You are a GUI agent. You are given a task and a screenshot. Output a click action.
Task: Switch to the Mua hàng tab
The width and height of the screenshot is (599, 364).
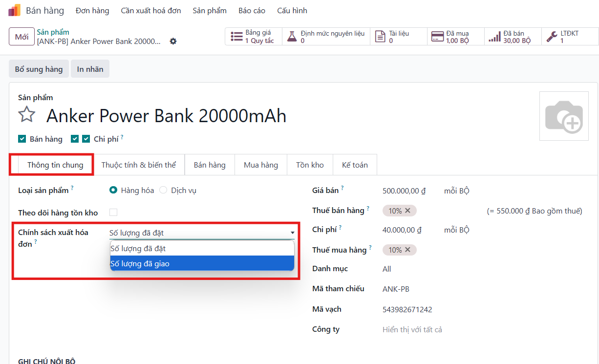click(x=261, y=165)
